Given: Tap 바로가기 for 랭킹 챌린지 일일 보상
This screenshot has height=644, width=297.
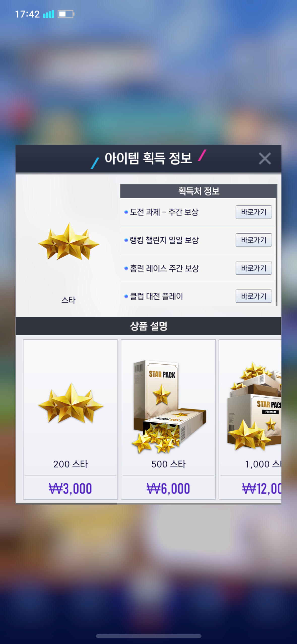Looking at the screenshot, I should tap(253, 240).
